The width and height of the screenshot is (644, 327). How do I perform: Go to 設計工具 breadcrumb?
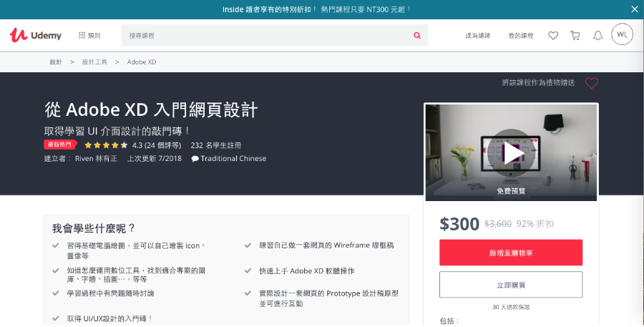94,62
